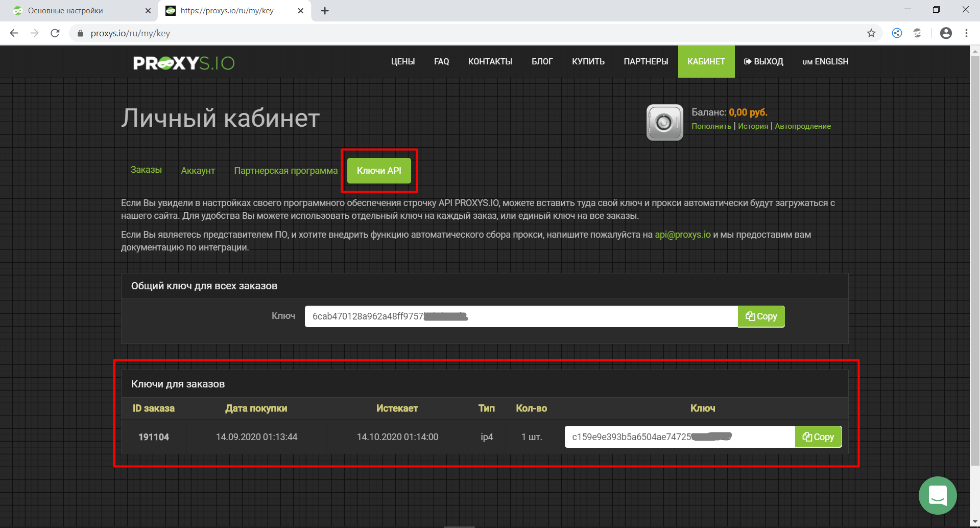Open the Заказы tab
Screen dimensions: 980x528
[x=146, y=170]
